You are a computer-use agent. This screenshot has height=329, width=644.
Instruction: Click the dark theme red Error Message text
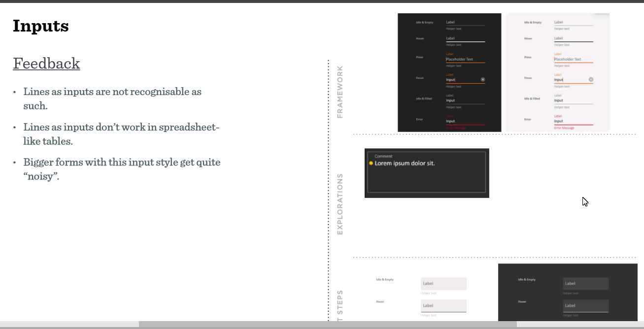tap(456, 128)
